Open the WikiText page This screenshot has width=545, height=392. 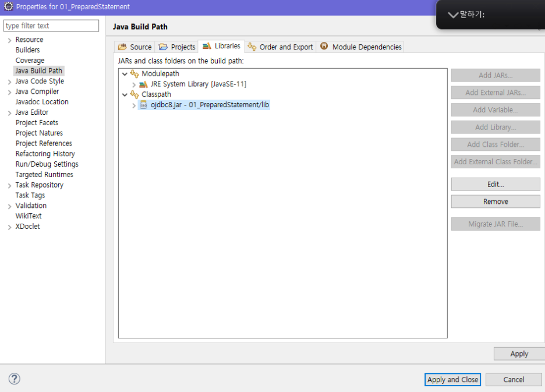point(28,216)
